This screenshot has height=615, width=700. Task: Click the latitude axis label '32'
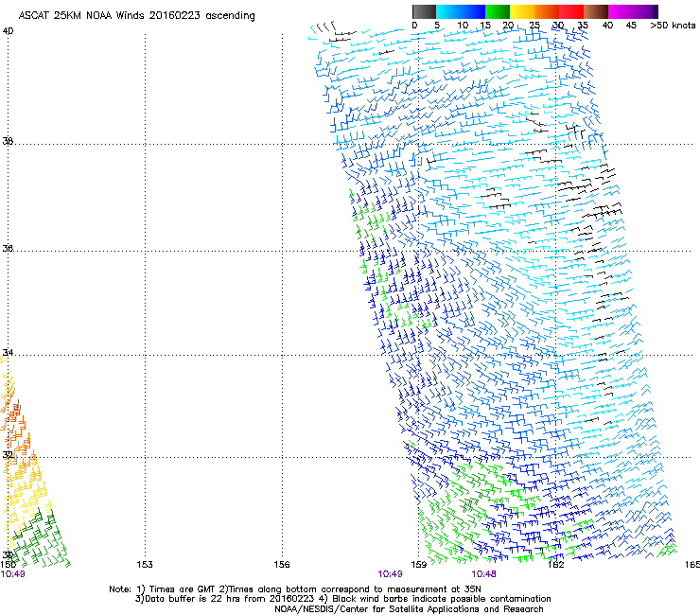click(x=8, y=455)
